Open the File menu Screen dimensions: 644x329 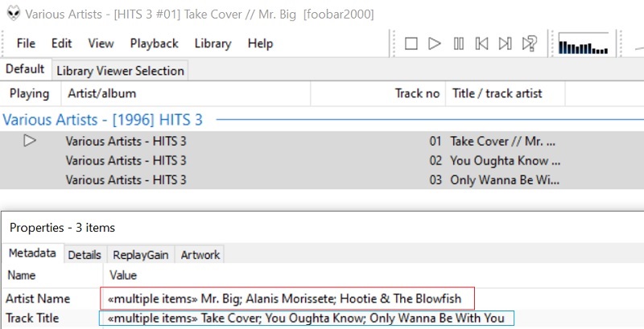click(x=26, y=43)
